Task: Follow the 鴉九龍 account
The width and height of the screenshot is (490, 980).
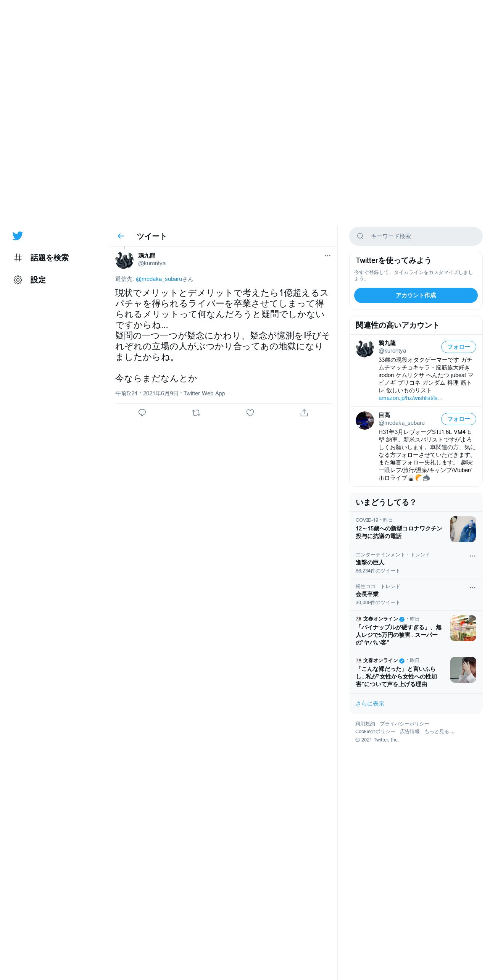Action: pyautogui.click(x=458, y=347)
